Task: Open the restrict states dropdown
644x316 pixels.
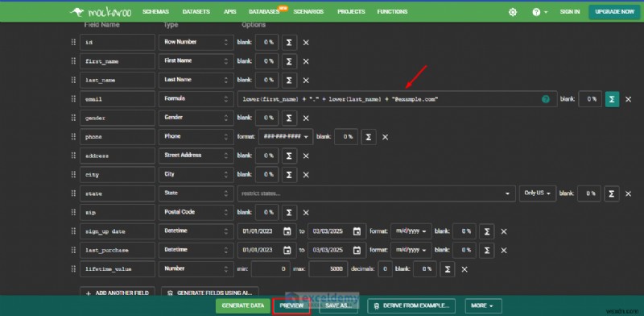Action: pyautogui.click(x=376, y=193)
